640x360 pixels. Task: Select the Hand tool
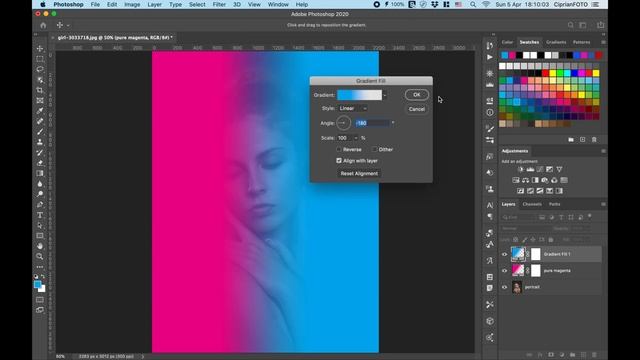tap(40, 246)
